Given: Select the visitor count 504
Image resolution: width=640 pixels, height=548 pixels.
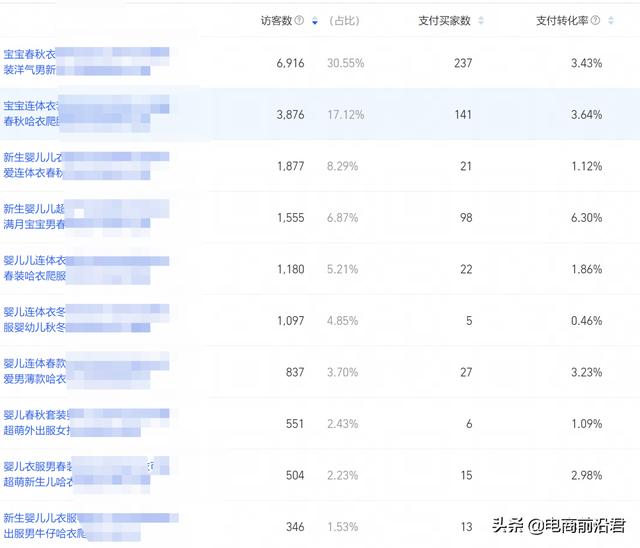Looking at the screenshot, I should point(295,475).
